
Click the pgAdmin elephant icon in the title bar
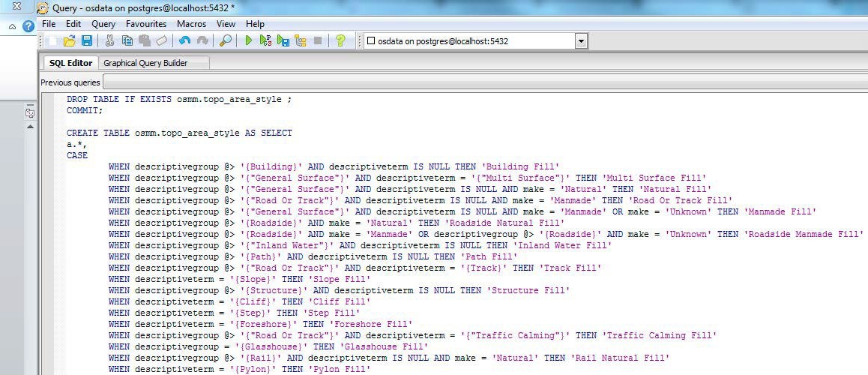coord(43,8)
